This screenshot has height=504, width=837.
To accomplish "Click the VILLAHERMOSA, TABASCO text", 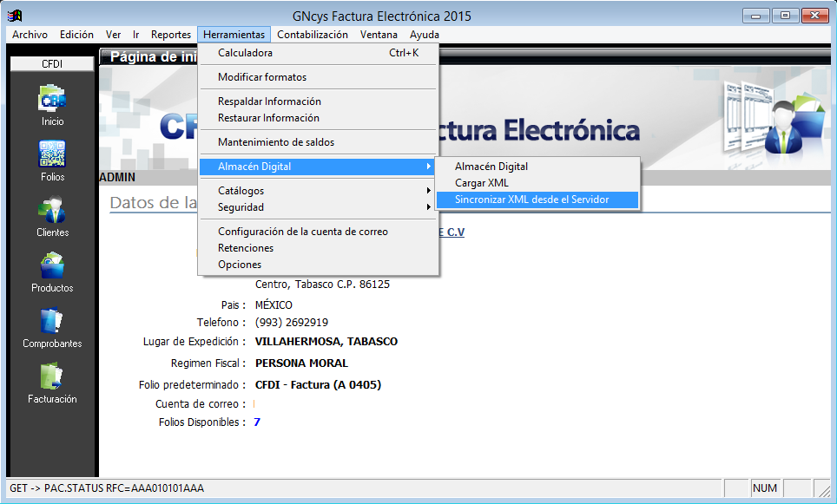I will 326,342.
